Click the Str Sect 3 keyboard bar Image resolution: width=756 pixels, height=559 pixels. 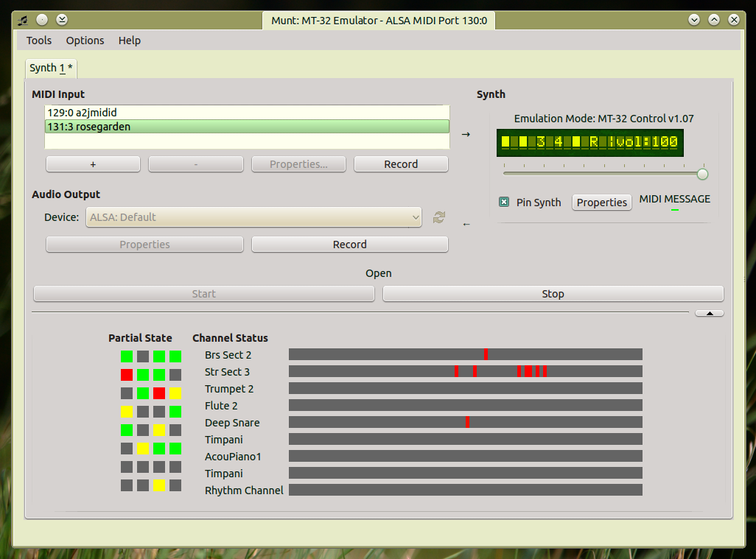click(x=465, y=371)
